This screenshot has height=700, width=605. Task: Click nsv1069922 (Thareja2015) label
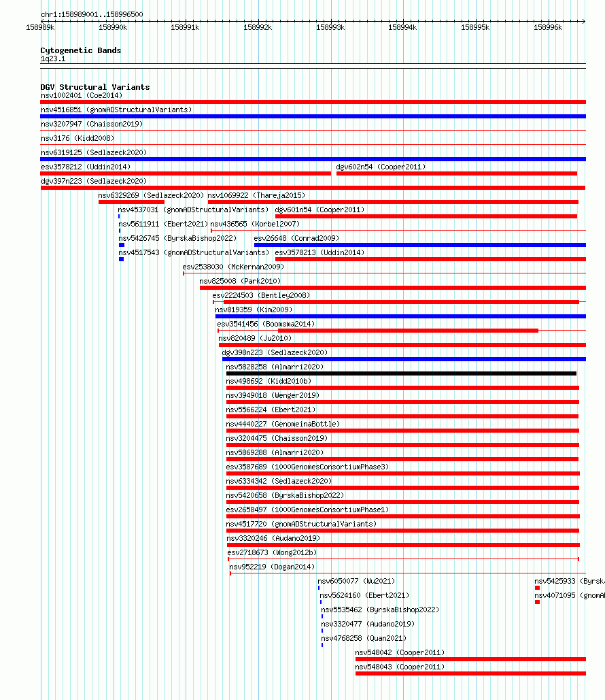256,195
